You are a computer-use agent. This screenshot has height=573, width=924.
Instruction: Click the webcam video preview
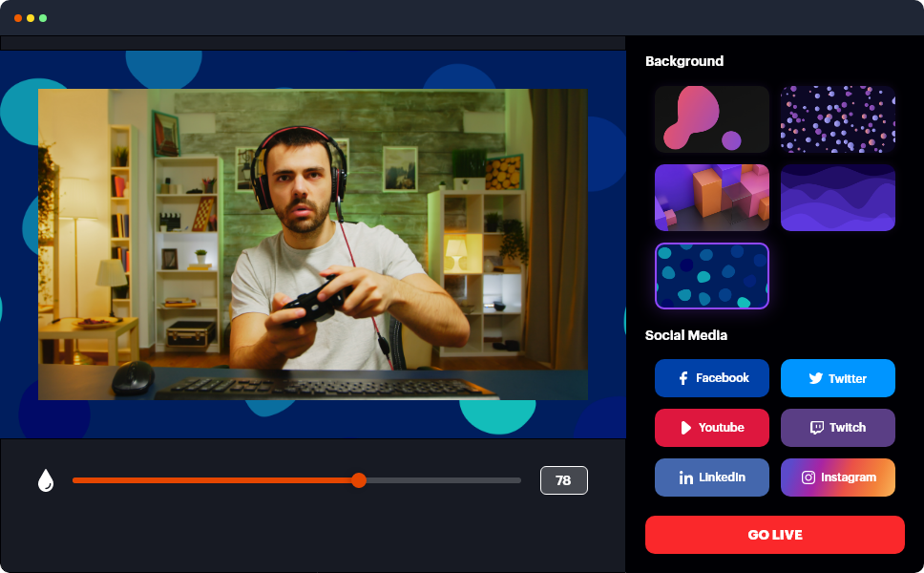coord(312,244)
